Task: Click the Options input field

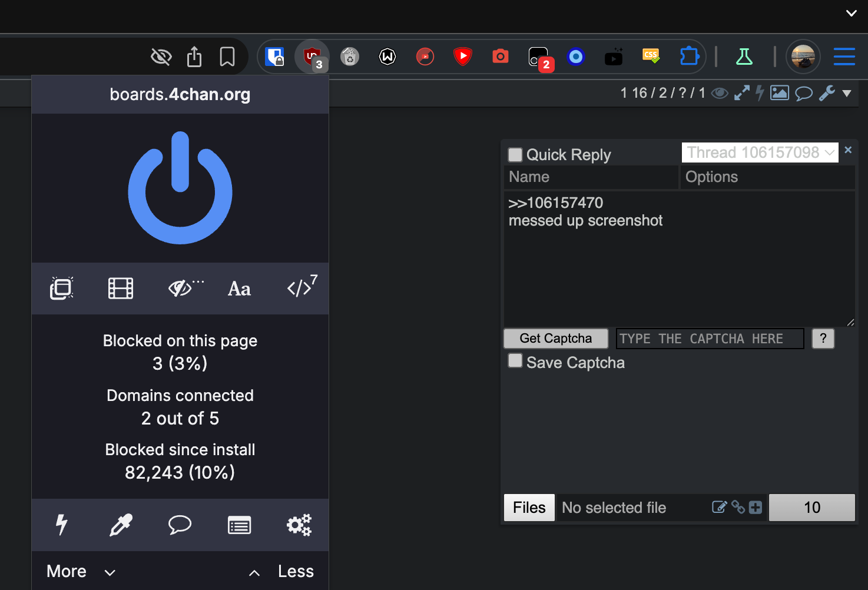Action: pyautogui.click(x=768, y=177)
